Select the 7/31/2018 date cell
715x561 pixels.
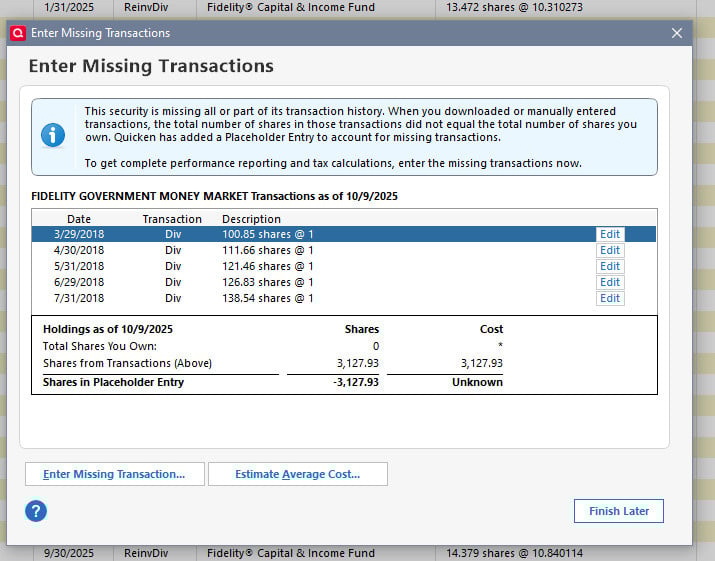(x=79, y=298)
